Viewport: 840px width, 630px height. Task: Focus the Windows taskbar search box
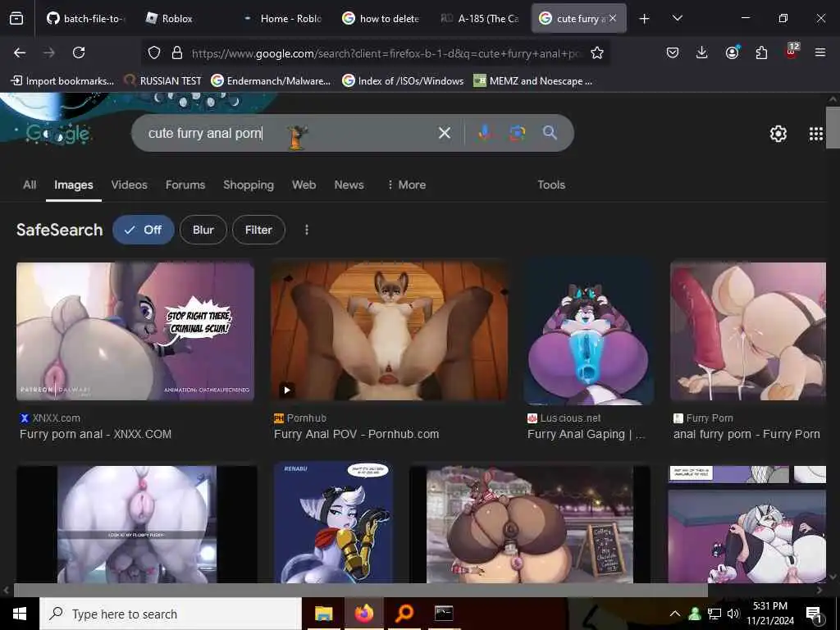(x=171, y=614)
